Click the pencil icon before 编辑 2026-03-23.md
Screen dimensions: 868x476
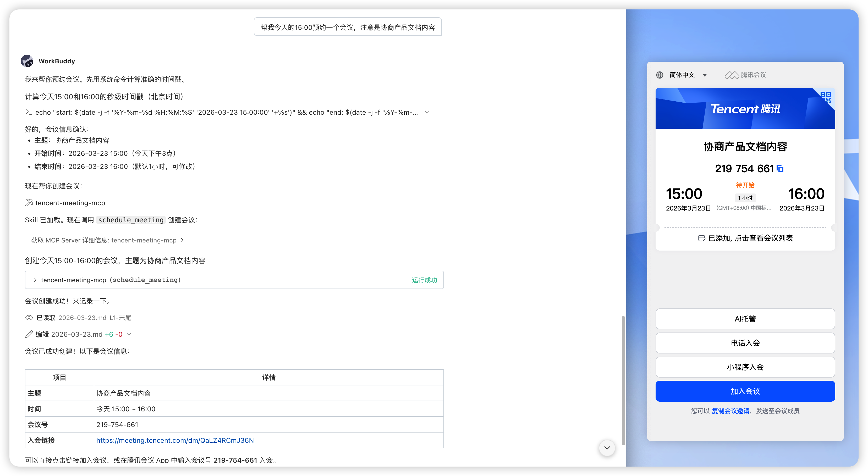[x=29, y=334]
